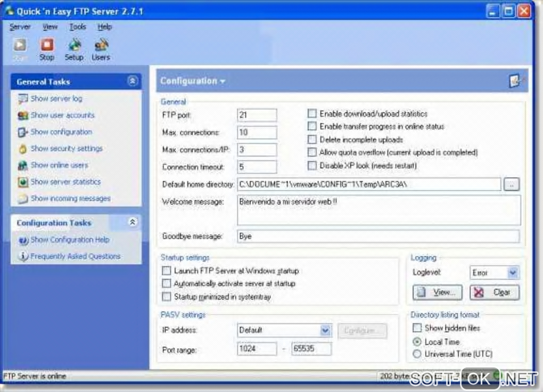The image size is (543, 392).
Task: Click the Max. connections field
Action: (257, 133)
